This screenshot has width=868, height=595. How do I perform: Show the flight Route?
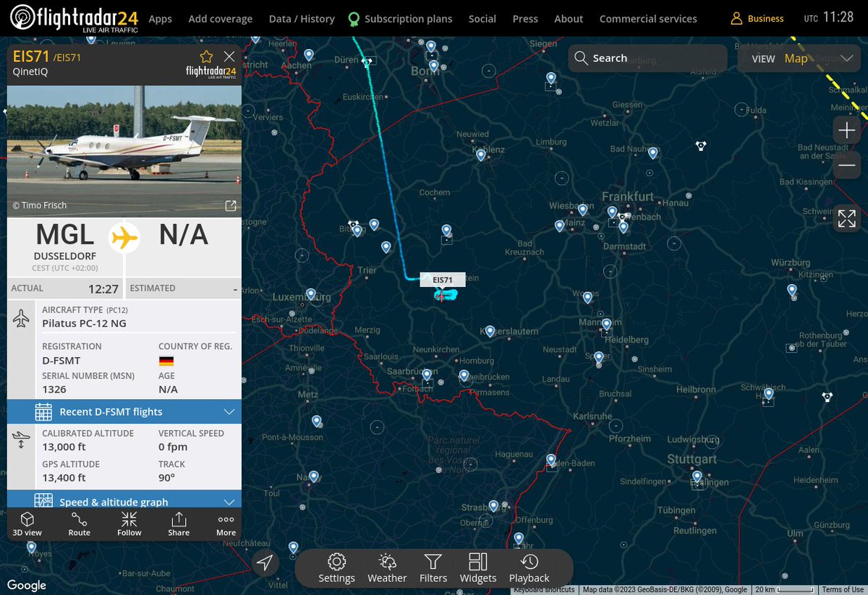[x=80, y=523]
